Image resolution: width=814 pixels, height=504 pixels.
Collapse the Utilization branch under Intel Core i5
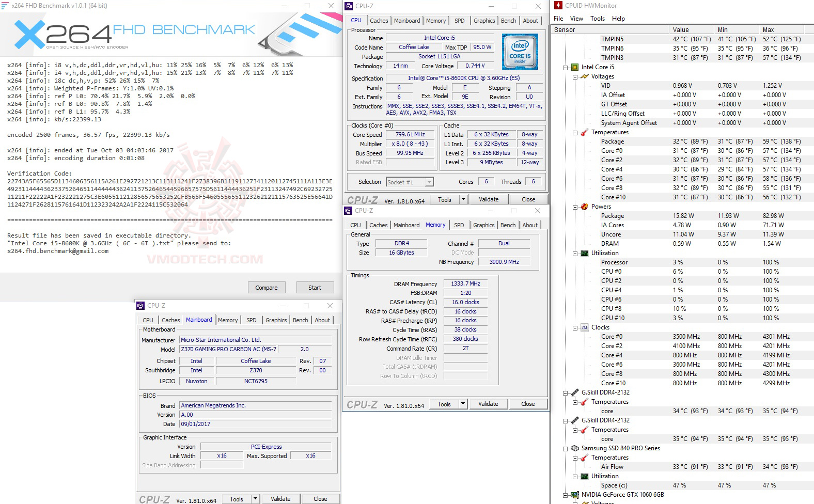coord(575,253)
